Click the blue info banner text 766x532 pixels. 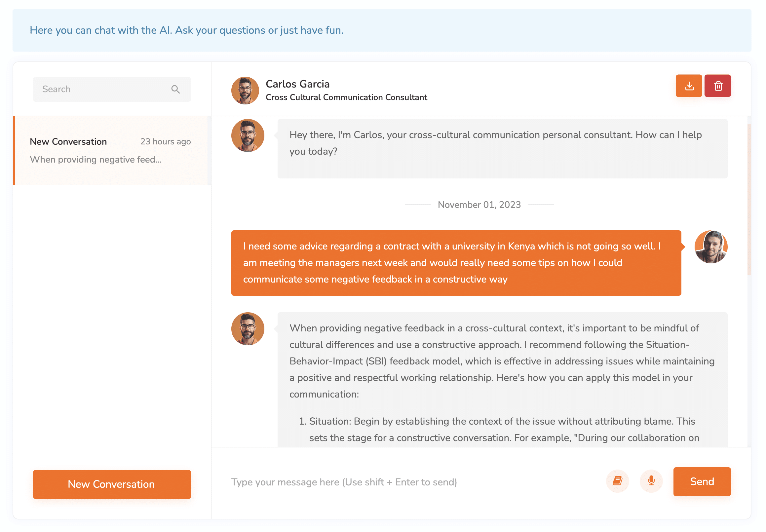(186, 30)
